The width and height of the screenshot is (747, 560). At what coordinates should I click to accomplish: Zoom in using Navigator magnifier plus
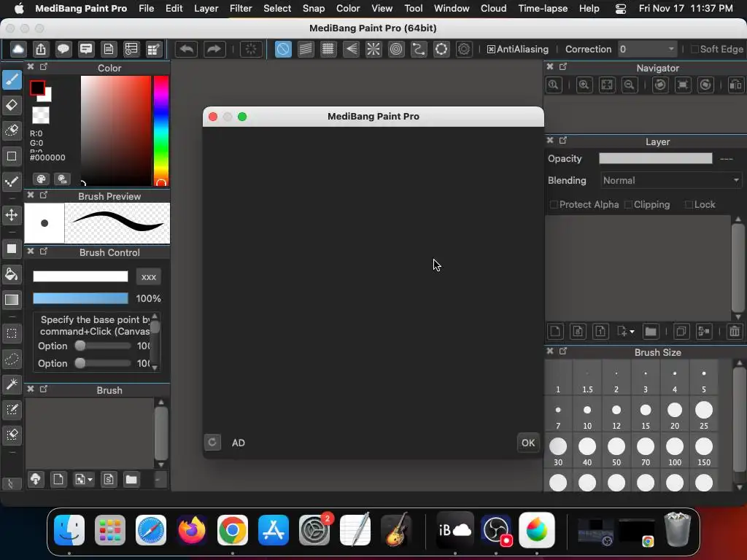tap(584, 85)
